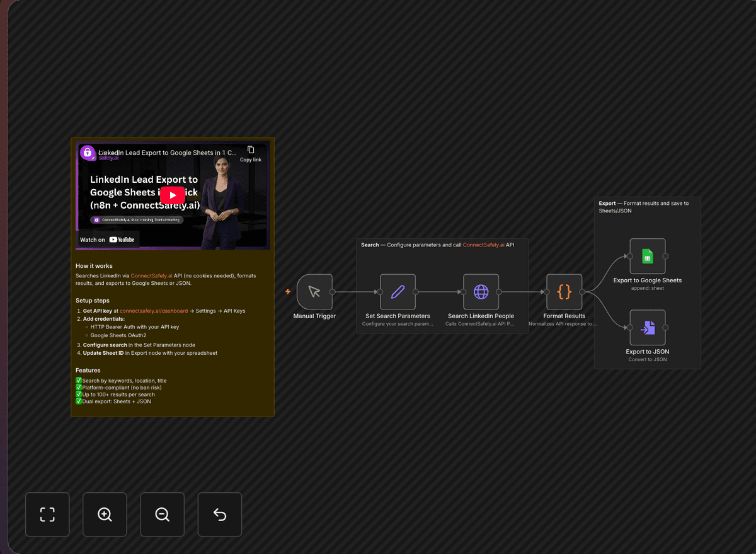Click the output connector dot of Format Results
Image resolution: width=756 pixels, height=554 pixels.
(583, 292)
